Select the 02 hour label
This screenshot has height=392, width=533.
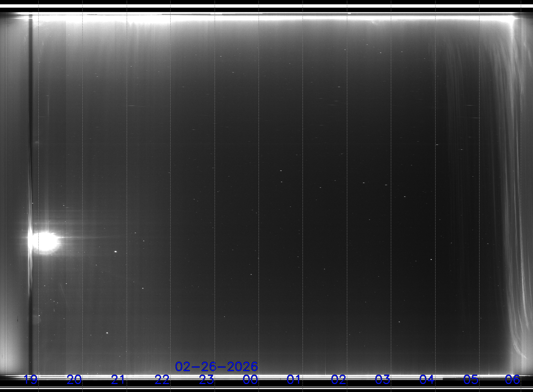pos(338,380)
